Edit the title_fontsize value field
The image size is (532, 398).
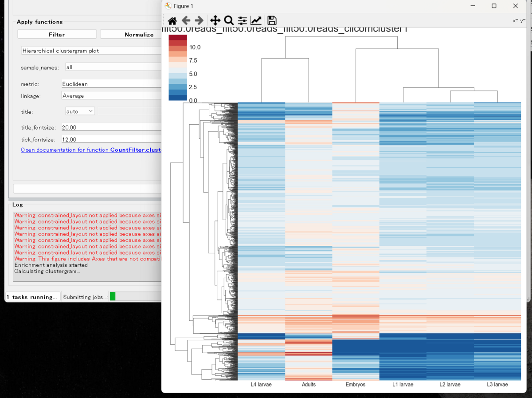111,127
